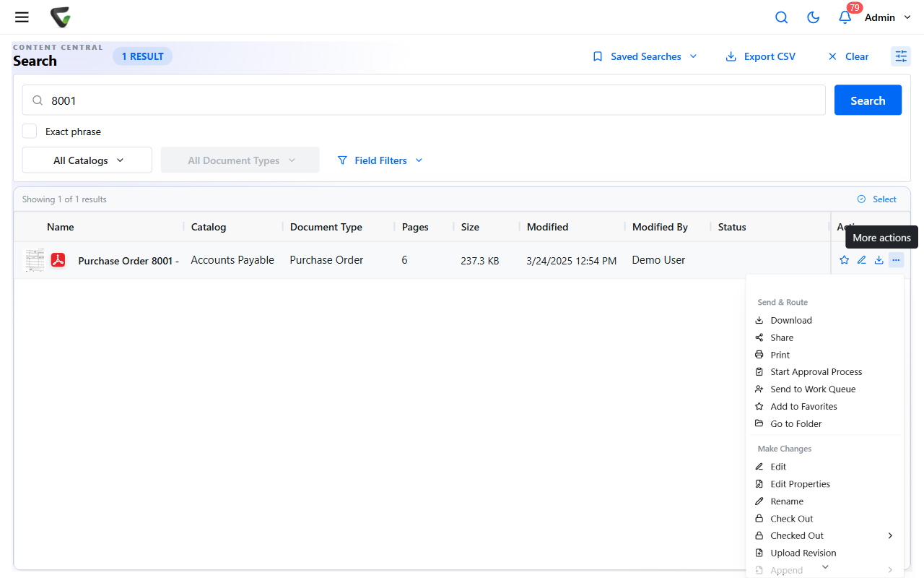
Task: Select Check Out menu item
Action: (824, 519)
